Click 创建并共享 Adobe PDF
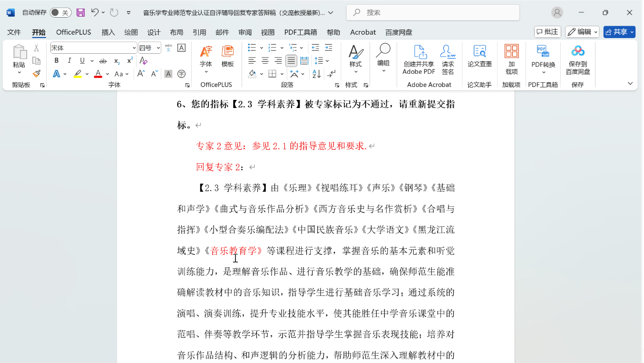This screenshot has height=363, width=644. click(419, 59)
